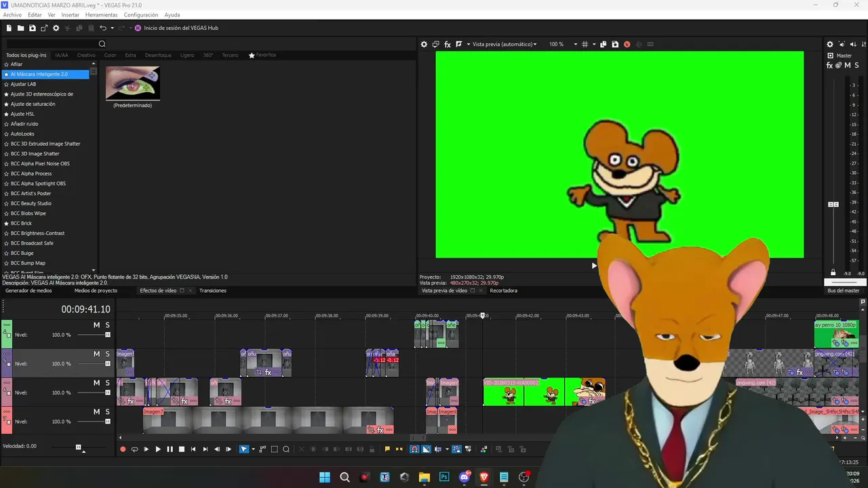868x488 pixels.
Task: Click the Undo arrow button
Action: pos(103,28)
